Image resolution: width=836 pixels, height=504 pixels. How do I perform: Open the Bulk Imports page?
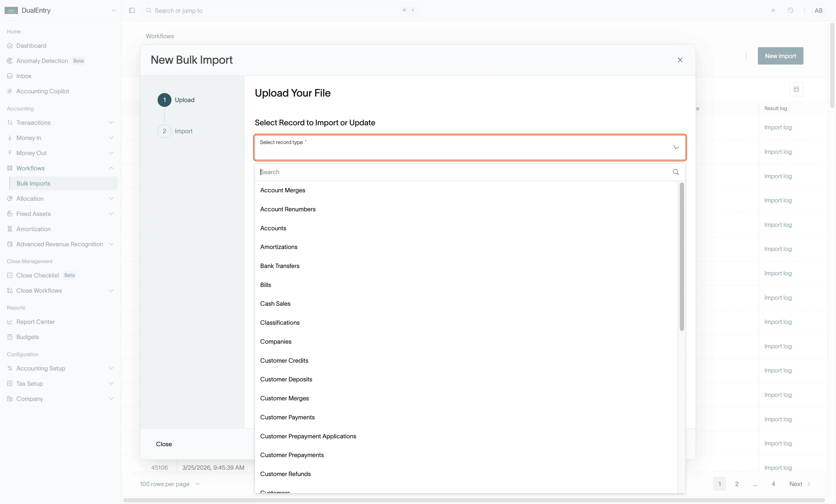tap(64, 183)
